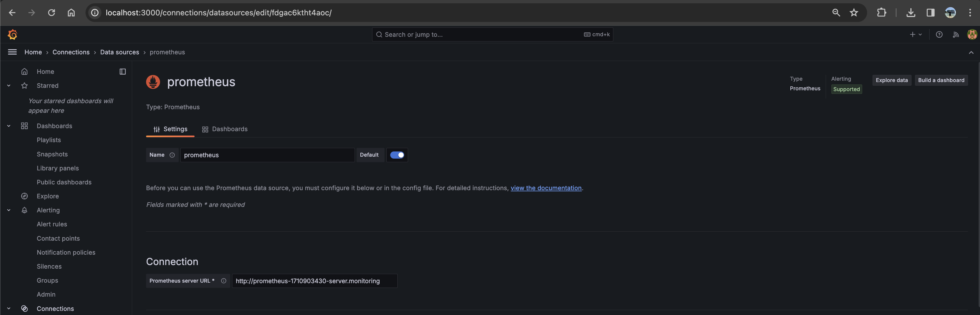Open the hamburger navigation menu
The width and height of the screenshot is (980, 315).
coord(12,52)
